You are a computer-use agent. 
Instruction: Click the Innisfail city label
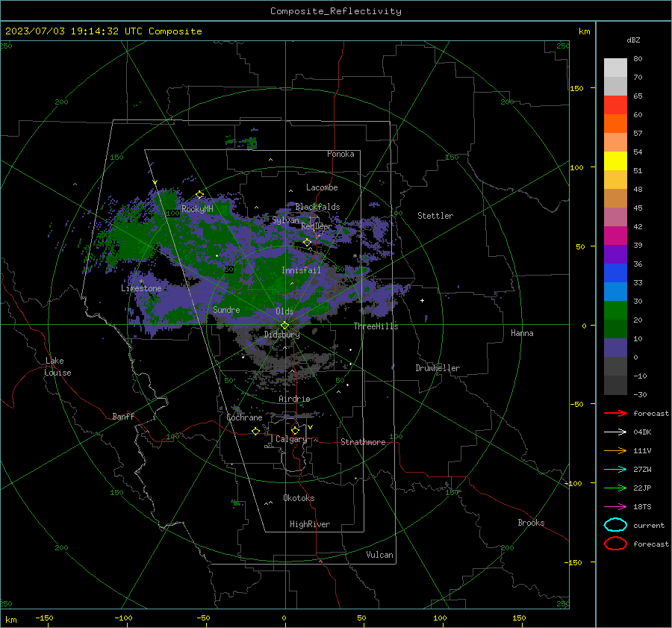click(x=301, y=270)
